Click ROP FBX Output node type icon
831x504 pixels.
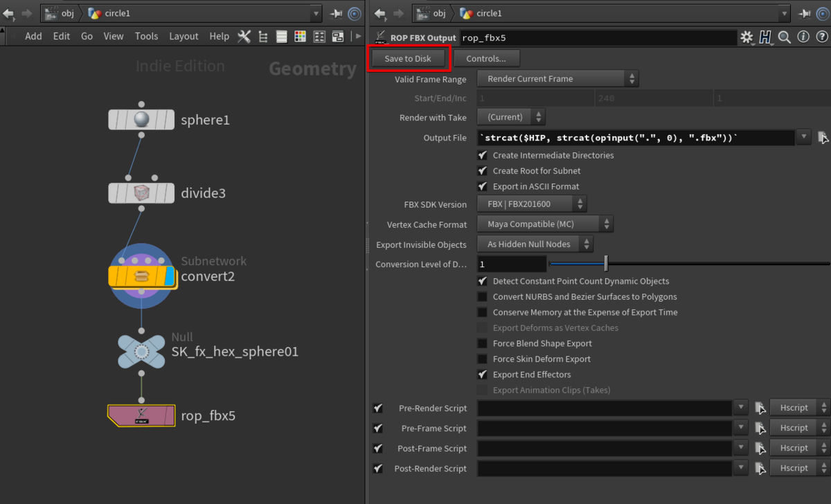379,38
